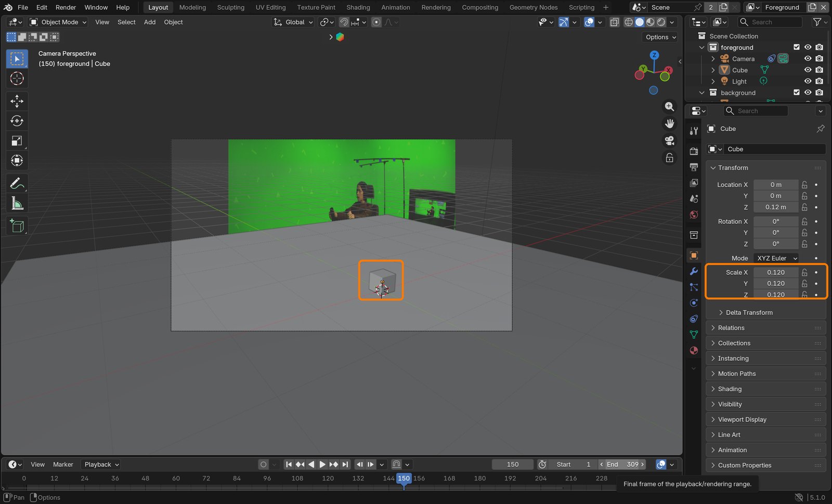
Task: Switch to the Geometry Nodes workspace tab
Action: pos(534,7)
